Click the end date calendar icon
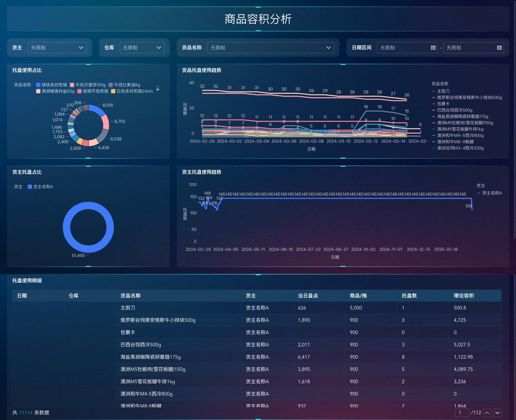 (x=499, y=48)
